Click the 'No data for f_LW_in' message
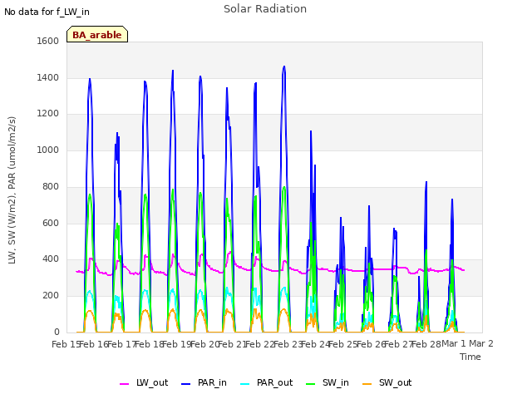 pyautogui.click(x=47, y=12)
